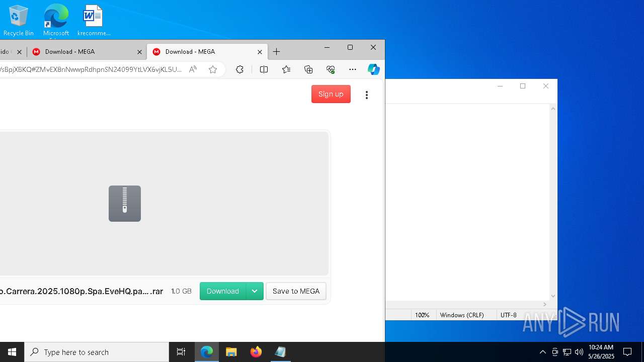Image resolution: width=644 pixels, height=362 pixels.
Task: Open the Notepad taskbar icon
Action: [x=281, y=352]
